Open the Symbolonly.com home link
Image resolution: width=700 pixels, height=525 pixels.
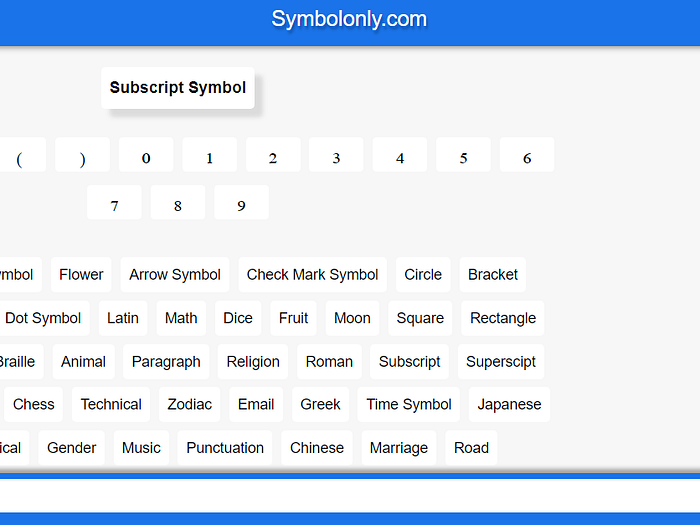349,19
